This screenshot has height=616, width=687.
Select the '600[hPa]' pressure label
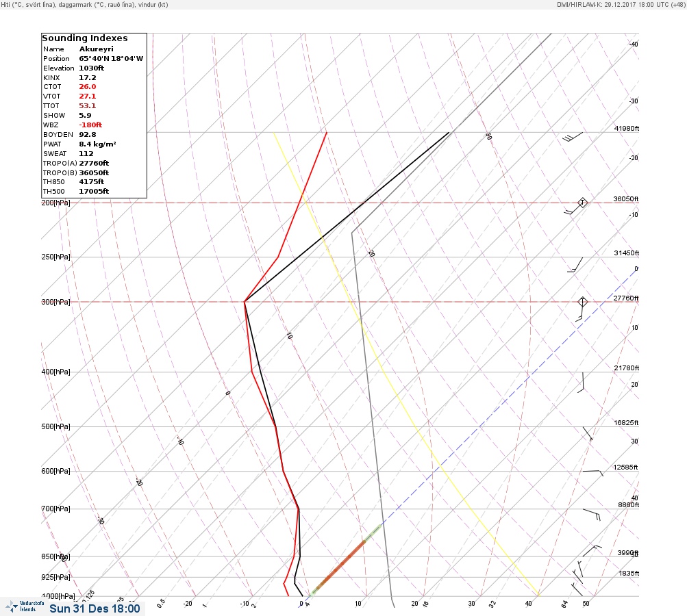pos(55,471)
